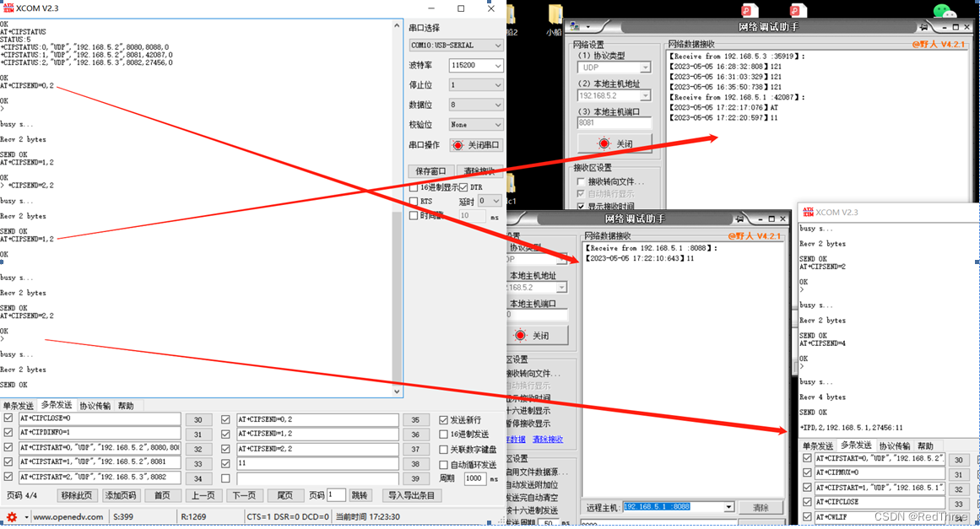Click the 保存窗口 button
The width and height of the screenshot is (980, 529).
tap(430, 171)
